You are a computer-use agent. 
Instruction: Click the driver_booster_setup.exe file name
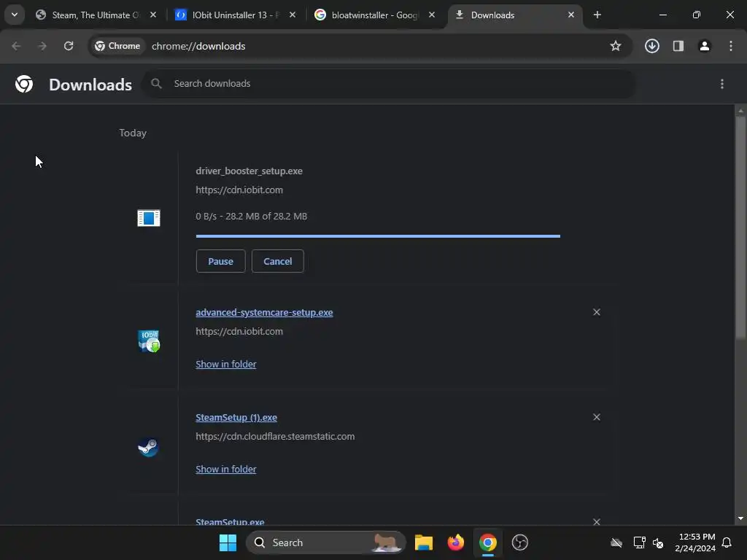(x=249, y=171)
